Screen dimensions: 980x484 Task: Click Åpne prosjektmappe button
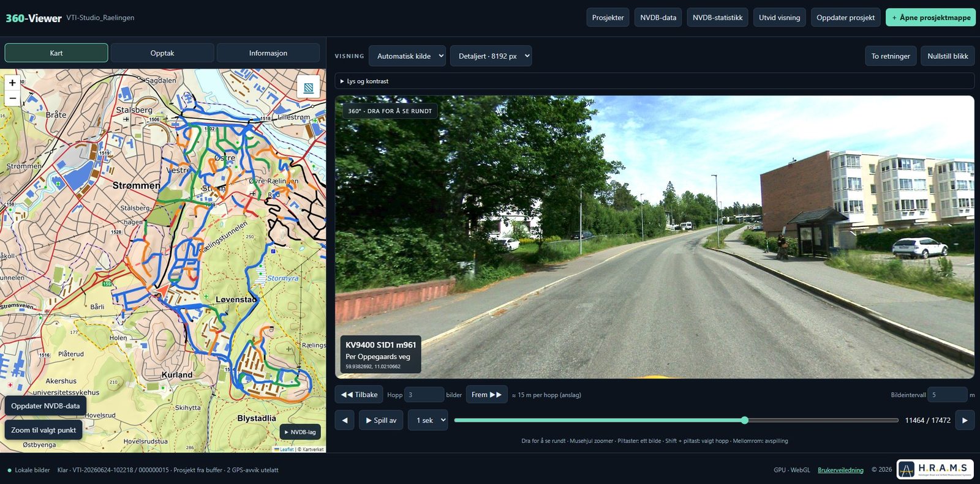tap(930, 17)
